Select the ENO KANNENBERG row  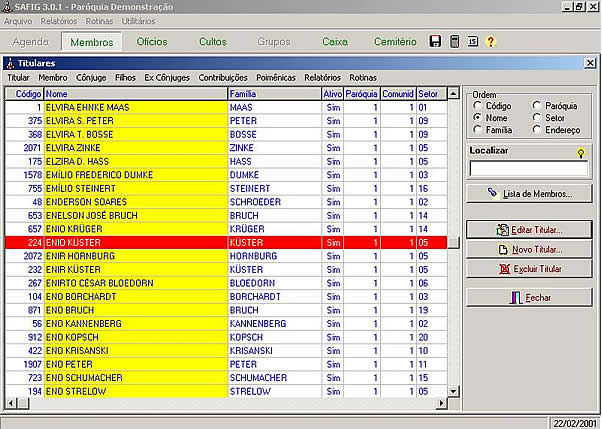pos(226,323)
